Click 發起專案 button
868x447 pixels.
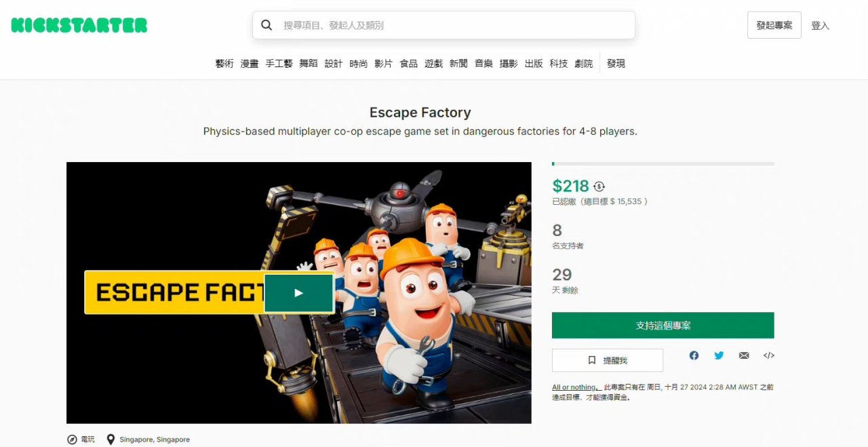click(774, 25)
